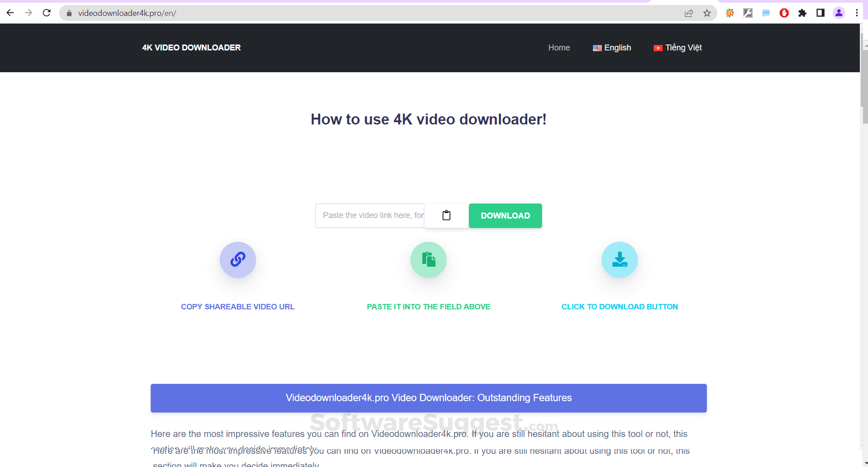Screen dimensions: 868x467
Task: Click the SQ extension icon
Action: pos(730,13)
